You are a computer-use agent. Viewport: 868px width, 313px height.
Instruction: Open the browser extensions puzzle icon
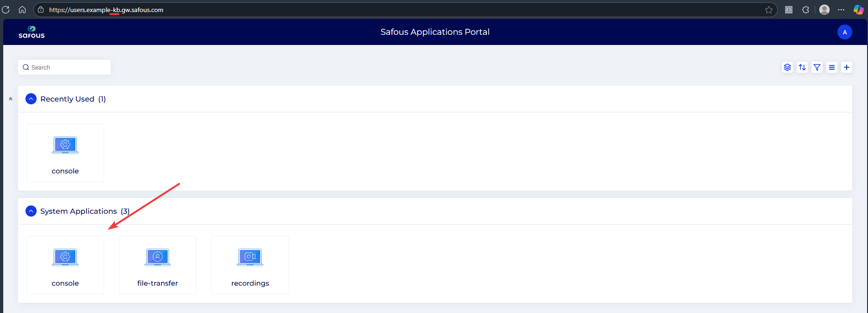click(805, 10)
